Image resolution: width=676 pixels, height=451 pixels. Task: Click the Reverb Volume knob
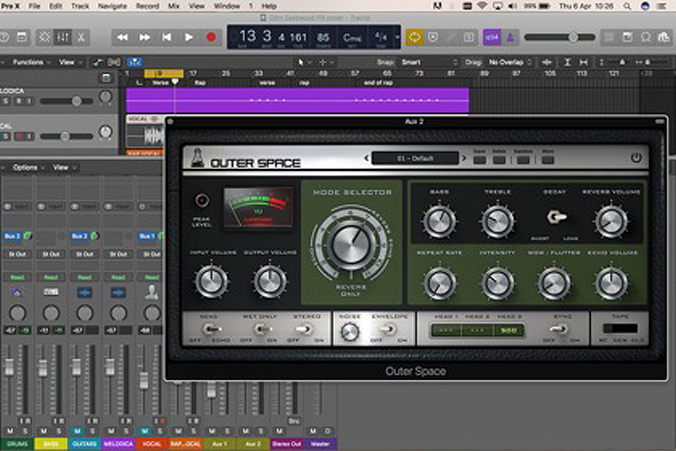pyautogui.click(x=611, y=221)
